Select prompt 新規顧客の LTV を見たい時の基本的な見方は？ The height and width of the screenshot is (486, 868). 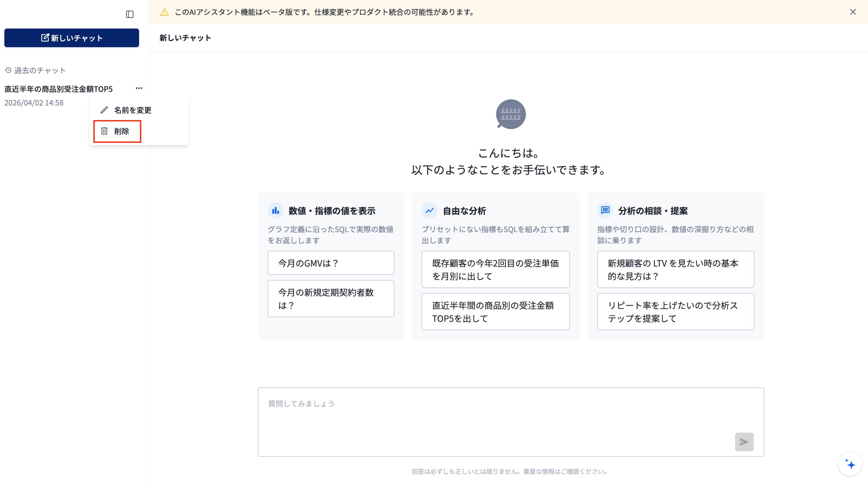(676, 269)
